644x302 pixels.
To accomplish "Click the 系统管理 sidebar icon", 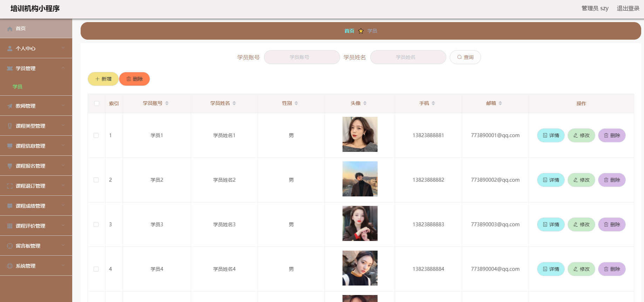I will [10, 266].
